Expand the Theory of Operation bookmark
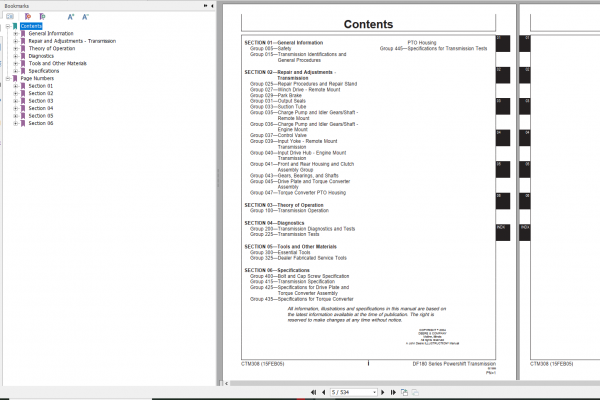The width and height of the screenshot is (600, 400). pos(16,49)
